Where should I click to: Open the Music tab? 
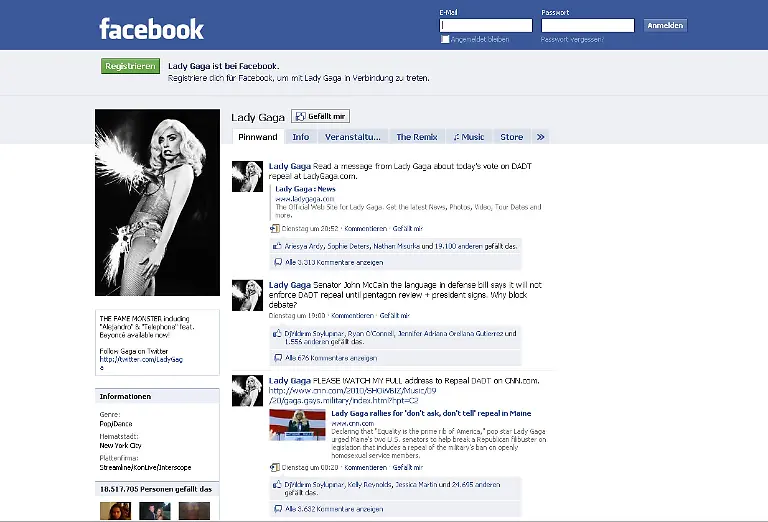click(x=469, y=137)
